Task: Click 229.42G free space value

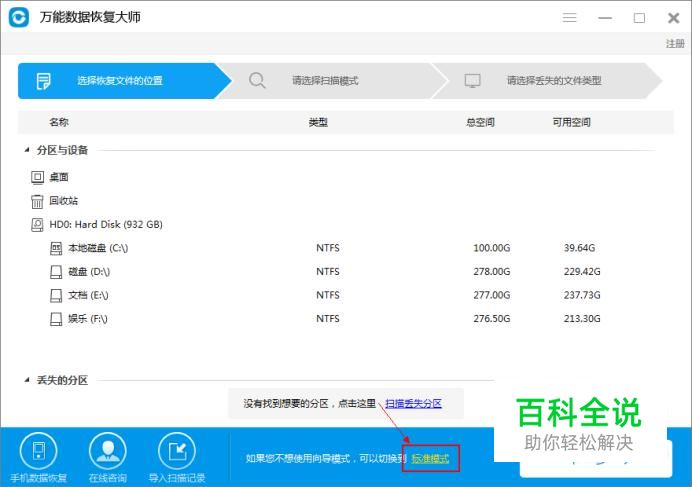Action: pyautogui.click(x=582, y=272)
